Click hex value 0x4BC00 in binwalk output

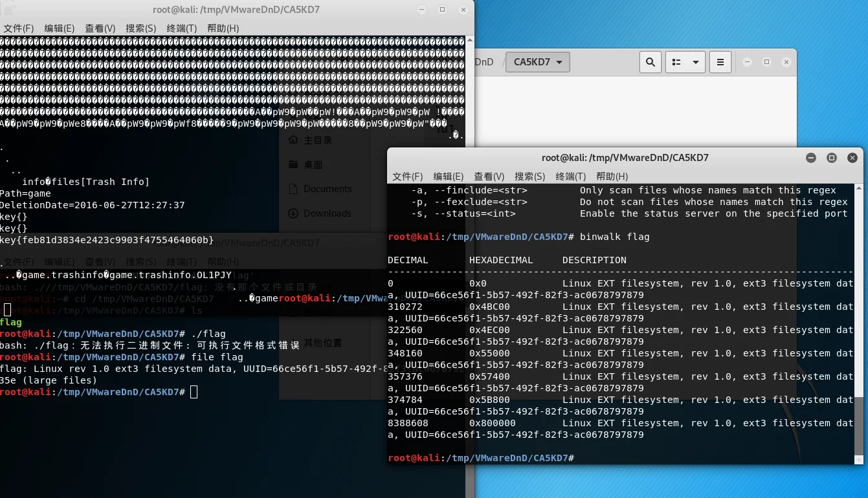click(x=489, y=307)
